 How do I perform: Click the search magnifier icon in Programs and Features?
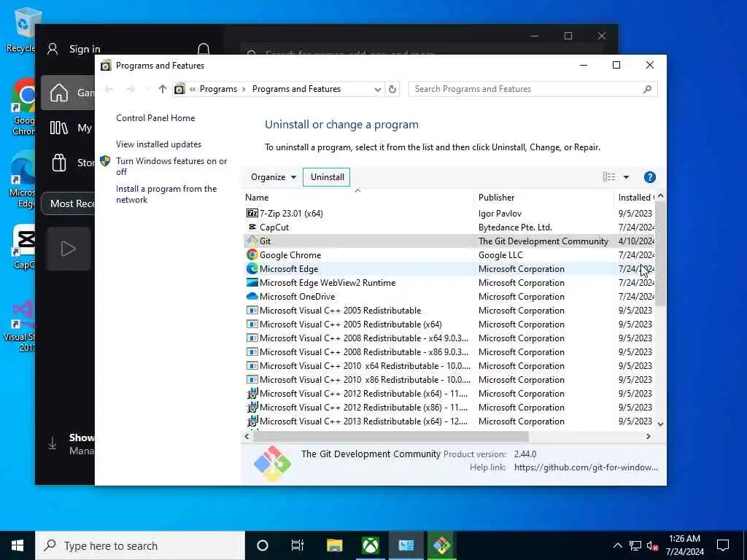647,89
